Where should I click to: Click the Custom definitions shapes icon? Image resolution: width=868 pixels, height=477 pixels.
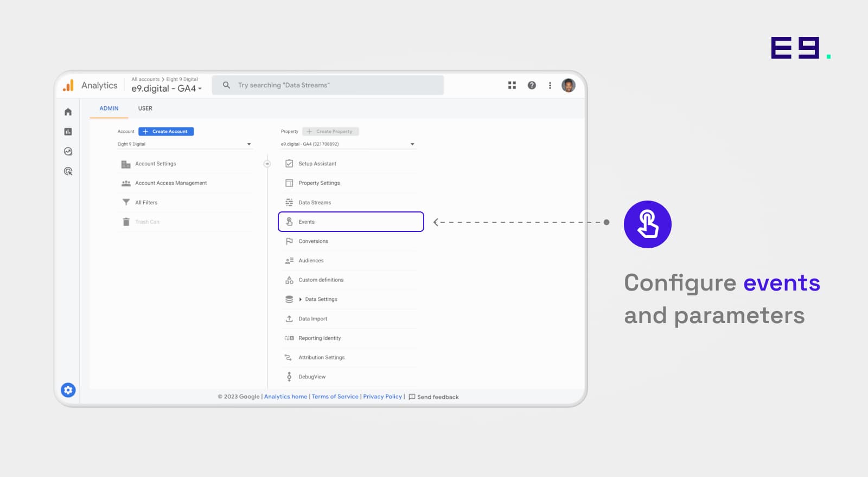[x=289, y=280]
